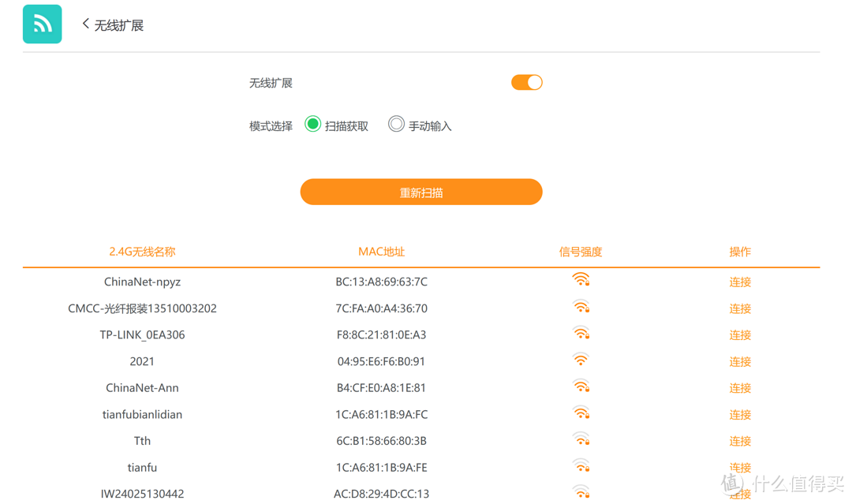Select the 扫描获取 mode radio button
This screenshot has width=852, height=504.
pos(313,125)
